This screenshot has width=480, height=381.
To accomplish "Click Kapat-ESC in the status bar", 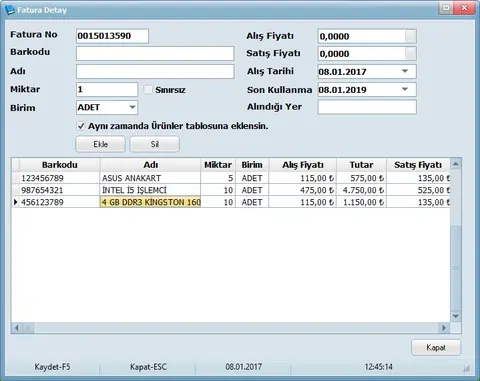I will (x=148, y=367).
